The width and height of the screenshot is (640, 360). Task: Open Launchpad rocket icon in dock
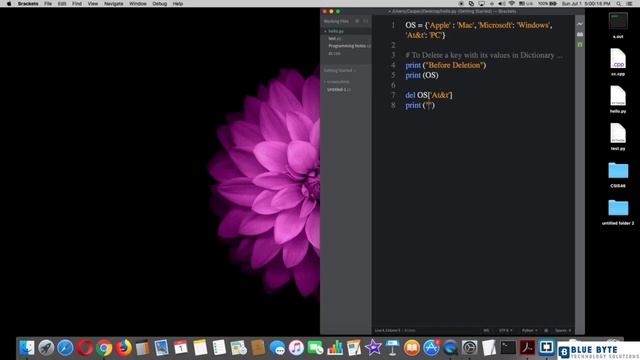[x=46, y=348]
